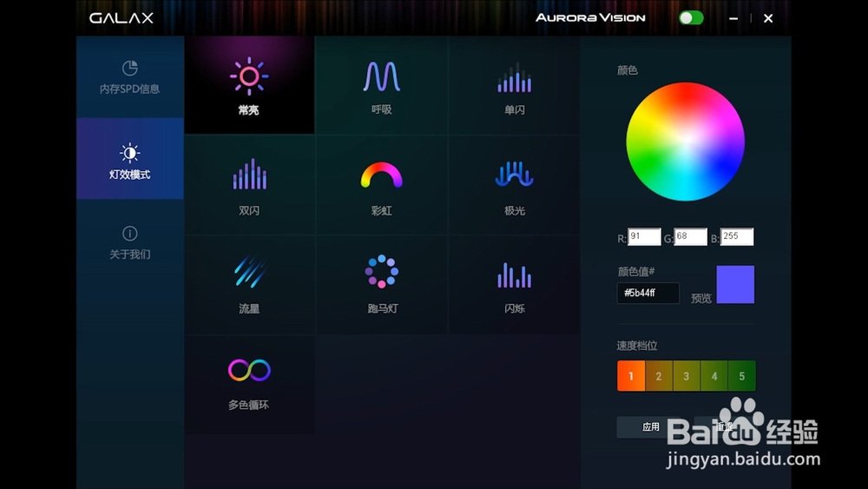
Task: Select the 单闪 single flash effect
Action: tap(514, 85)
